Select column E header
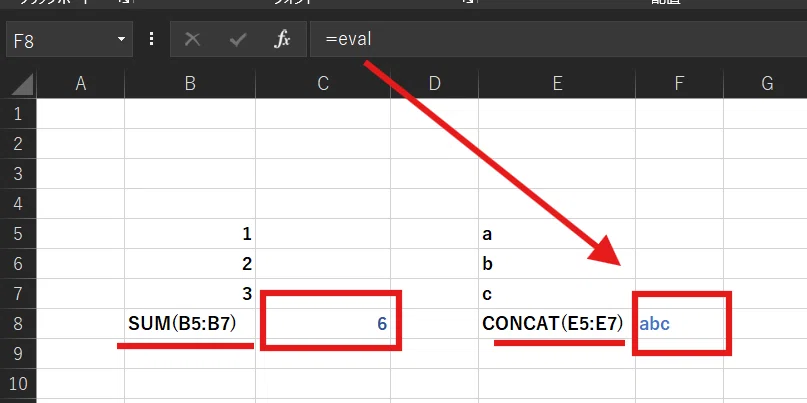The height and width of the screenshot is (403, 807). [x=557, y=83]
